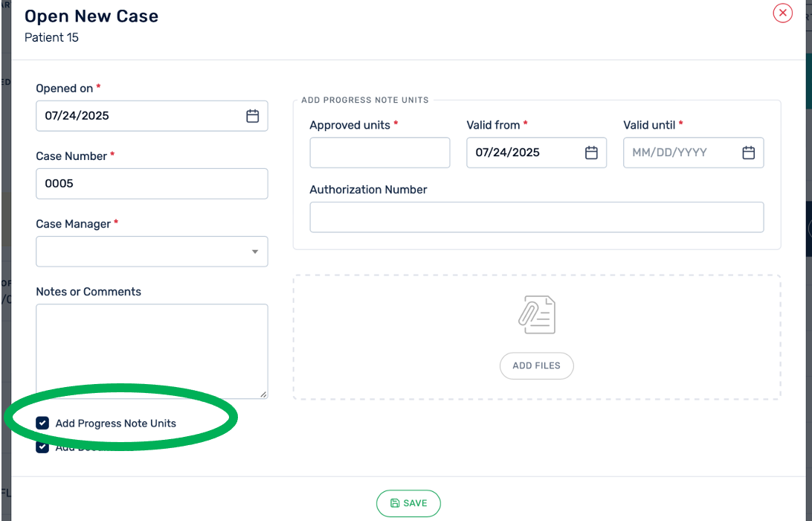Click the paperclip document icon
The height and width of the screenshot is (521, 812).
pyautogui.click(x=536, y=315)
